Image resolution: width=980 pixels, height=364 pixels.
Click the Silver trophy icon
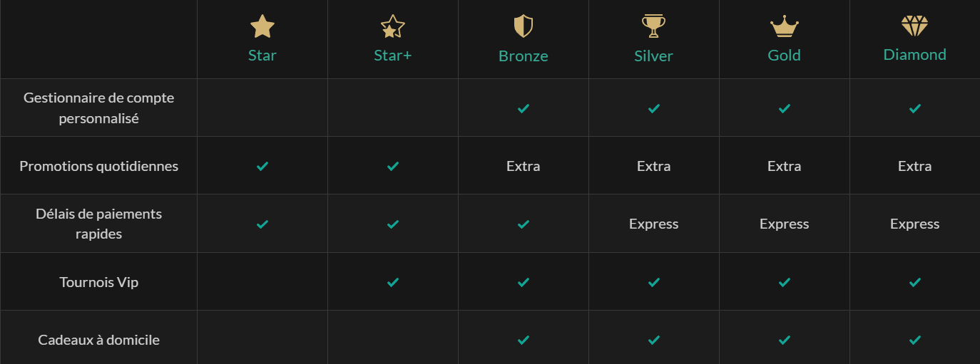[653, 26]
